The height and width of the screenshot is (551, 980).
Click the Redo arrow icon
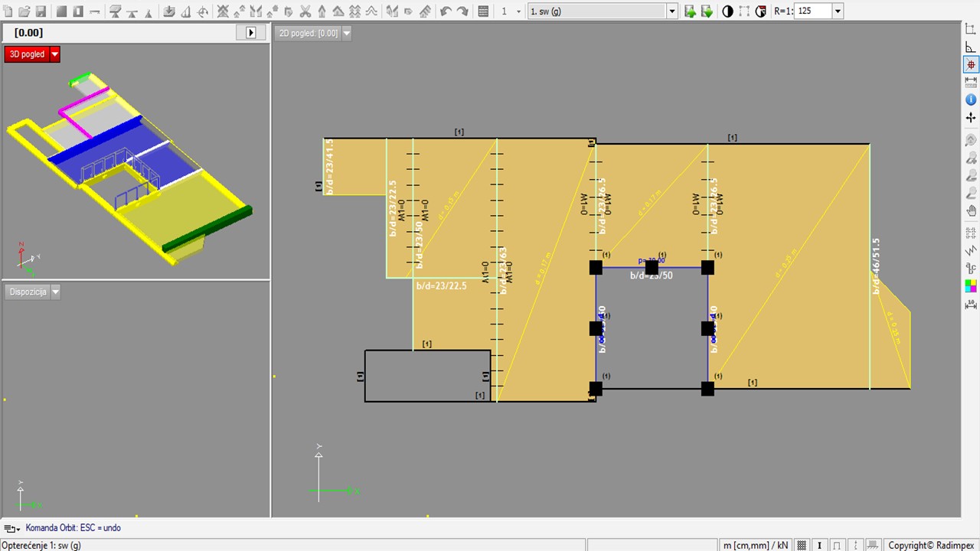tap(462, 11)
